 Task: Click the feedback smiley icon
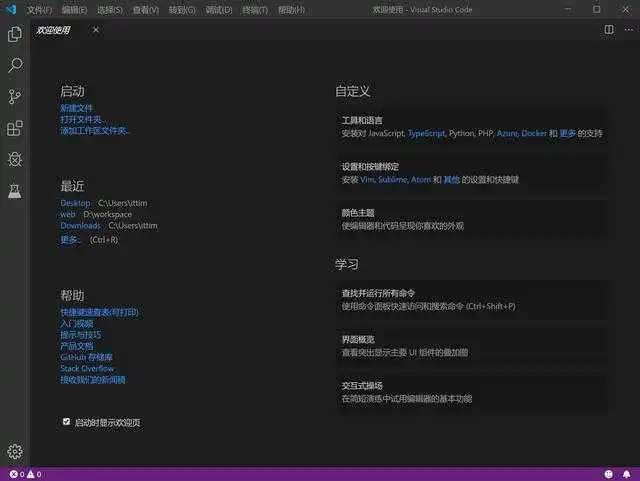coord(609,473)
